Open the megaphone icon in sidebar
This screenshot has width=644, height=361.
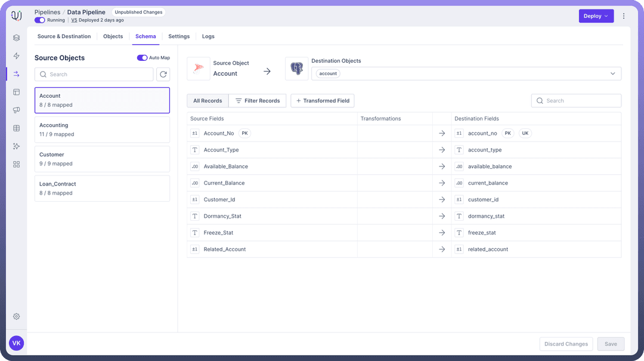(17, 110)
